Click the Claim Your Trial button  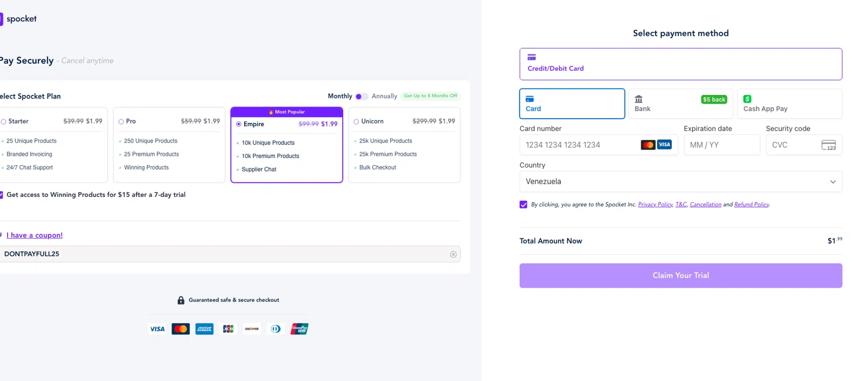click(681, 276)
